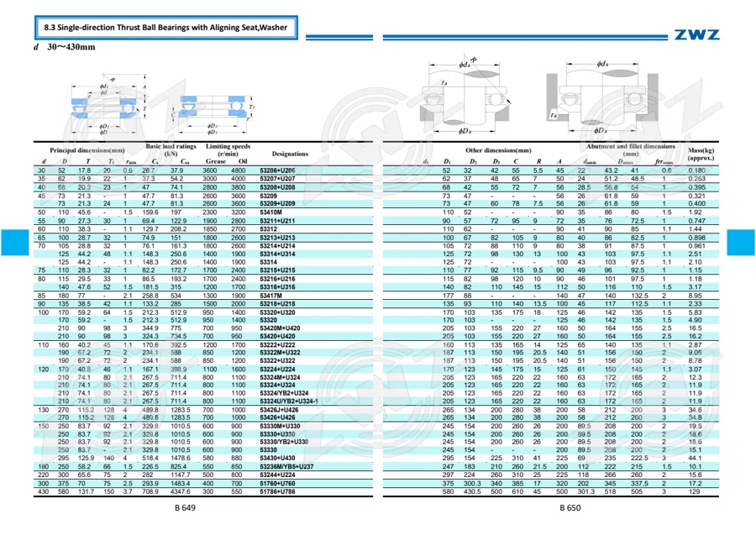This screenshot has height=535, width=756.
Task: Click designation 53206+U206
Action: (x=277, y=170)
